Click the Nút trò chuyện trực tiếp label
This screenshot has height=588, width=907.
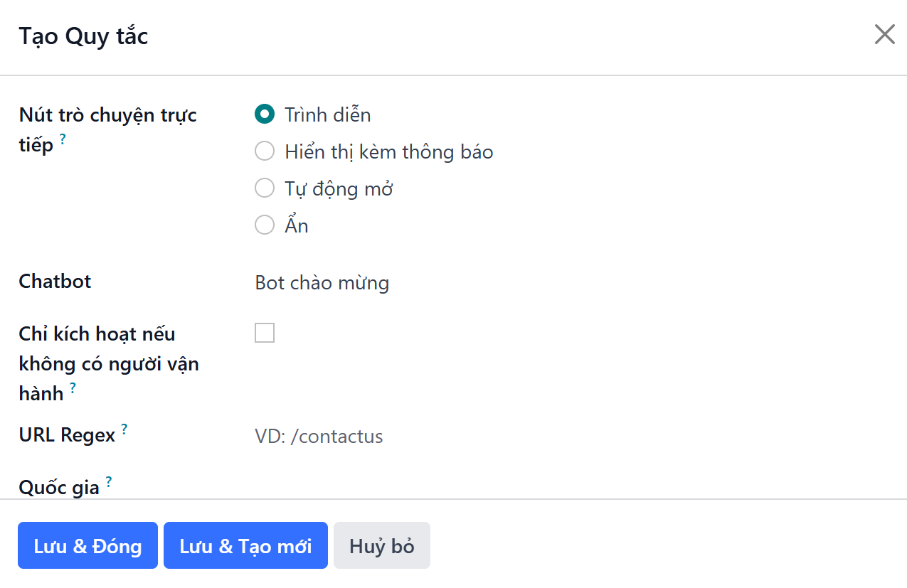[108, 129]
